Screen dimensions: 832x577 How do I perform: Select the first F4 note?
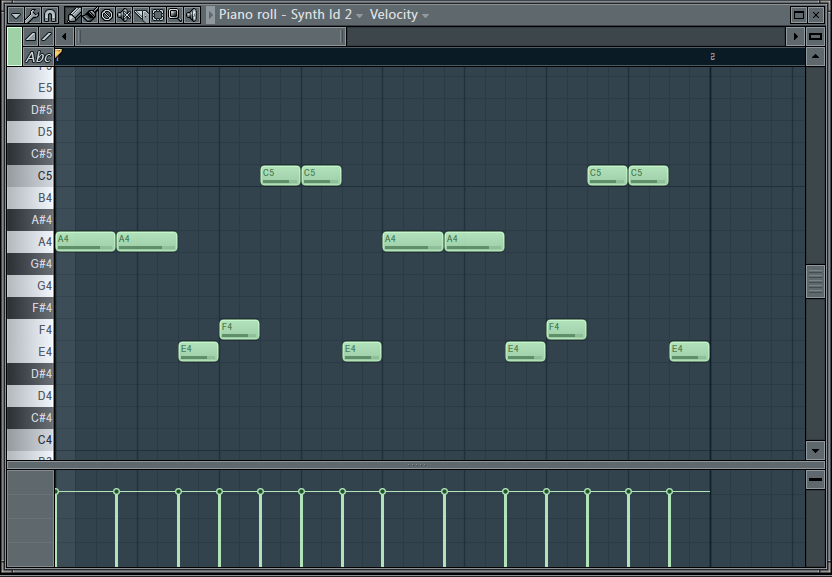tap(239, 330)
